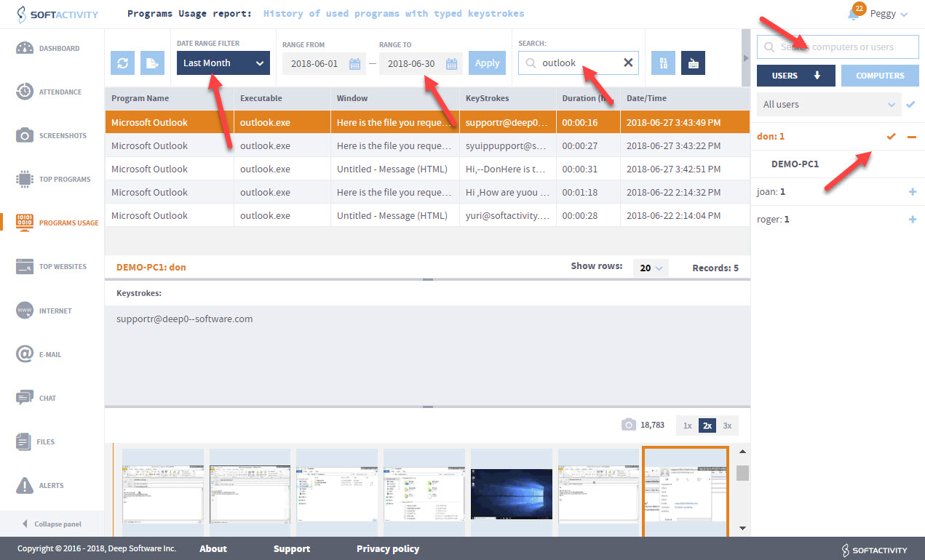Click the thumbnail scrollbar down arrow

point(742,528)
